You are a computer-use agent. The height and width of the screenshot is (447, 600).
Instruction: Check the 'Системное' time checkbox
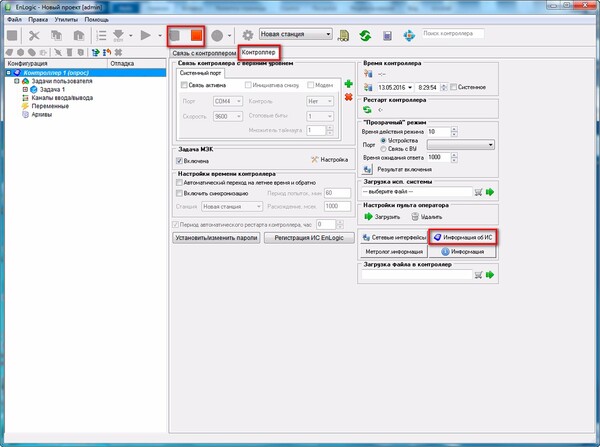point(453,87)
